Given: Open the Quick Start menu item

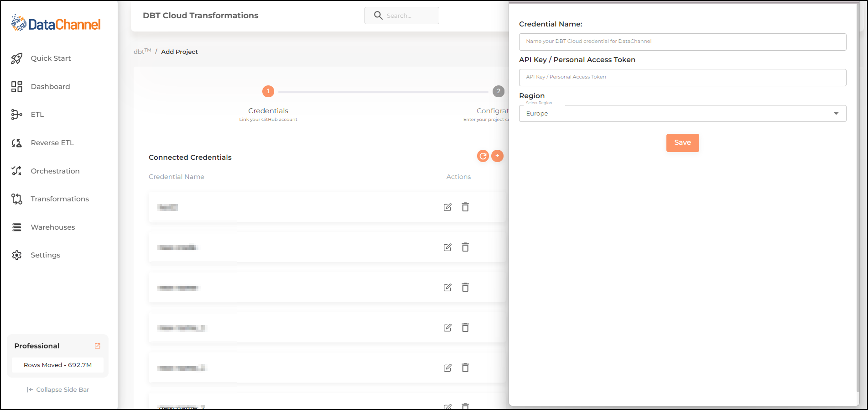Looking at the screenshot, I should click(51, 58).
